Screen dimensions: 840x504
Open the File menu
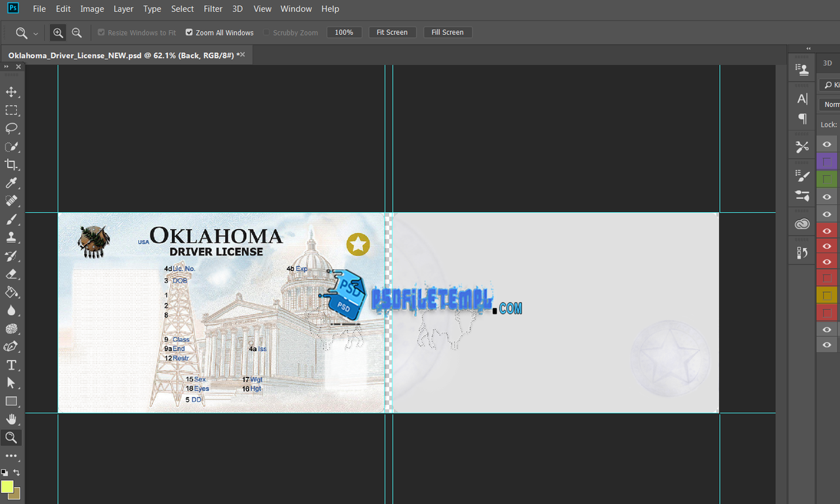click(x=39, y=9)
